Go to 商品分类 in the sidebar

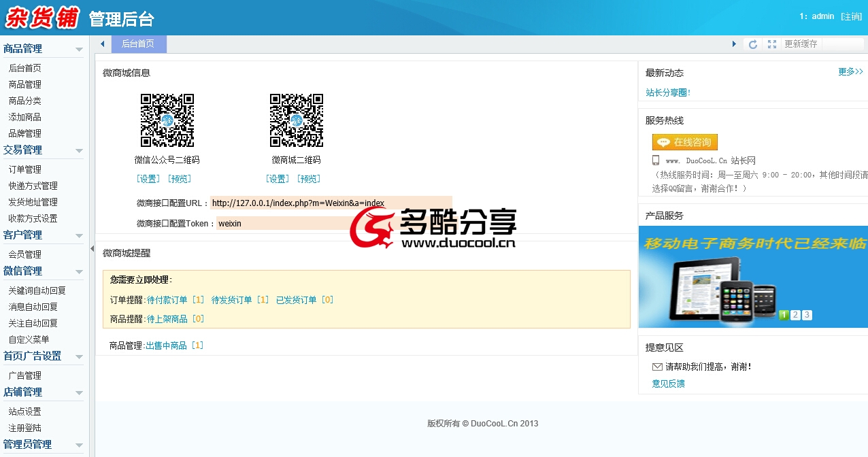pos(24,101)
